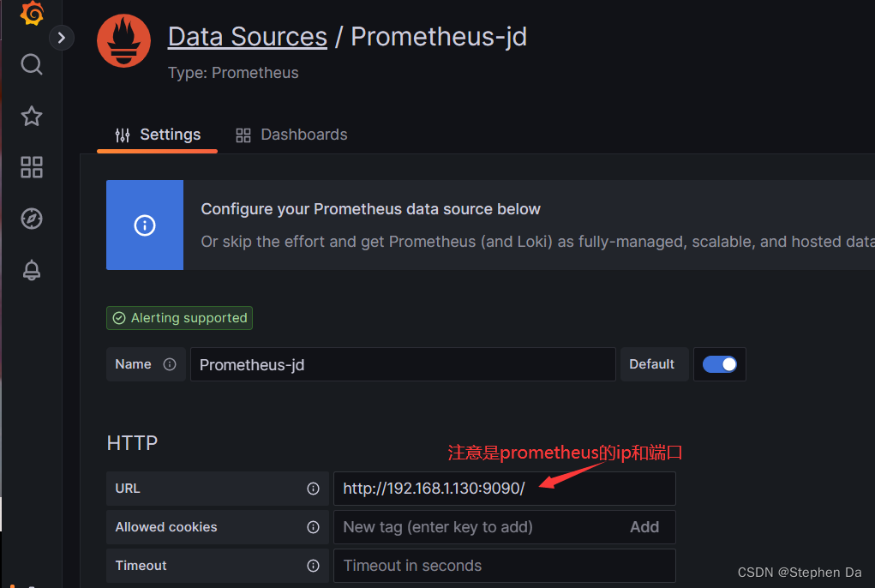Screen dimensions: 875x588
Task: Click the URL info icon
Action: [313, 489]
